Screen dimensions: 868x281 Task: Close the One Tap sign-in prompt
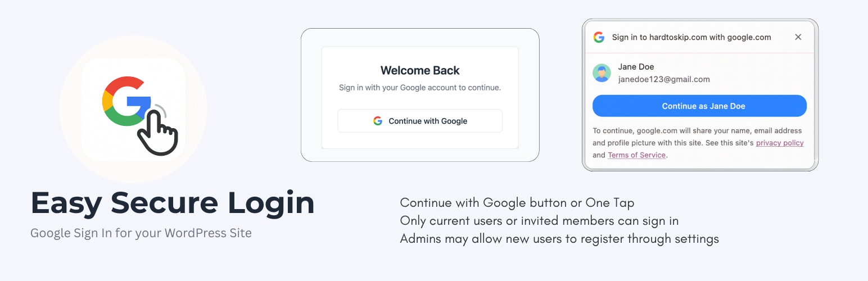tap(798, 37)
